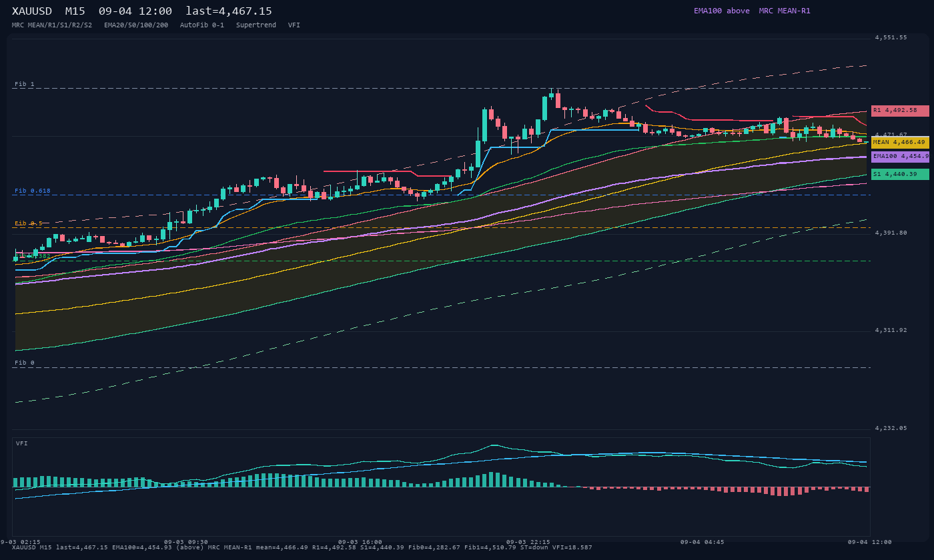The width and height of the screenshot is (934, 560).
Task: Select the 'VFI' label in the indicator list
Action: point(294,25)
